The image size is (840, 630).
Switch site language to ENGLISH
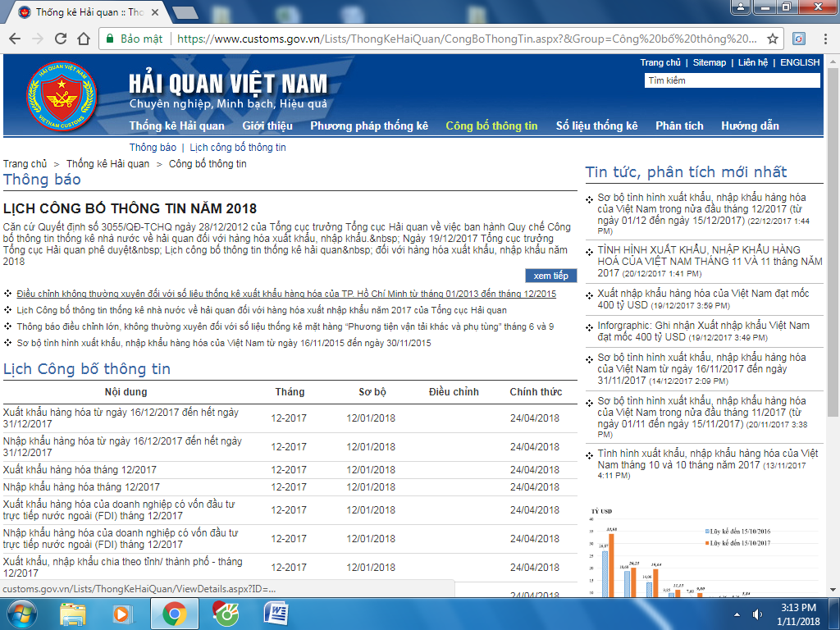tap(800, 62)
